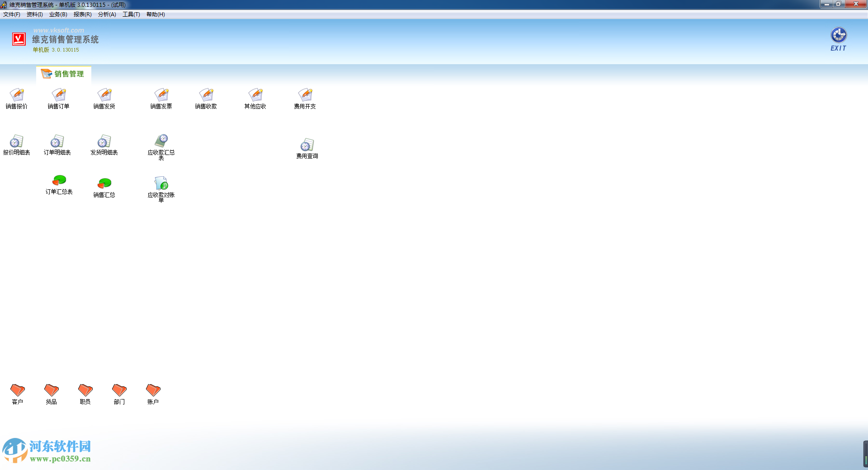Open the 业务(B) menu
The image size is (868, 470).
tap(58, 14)
